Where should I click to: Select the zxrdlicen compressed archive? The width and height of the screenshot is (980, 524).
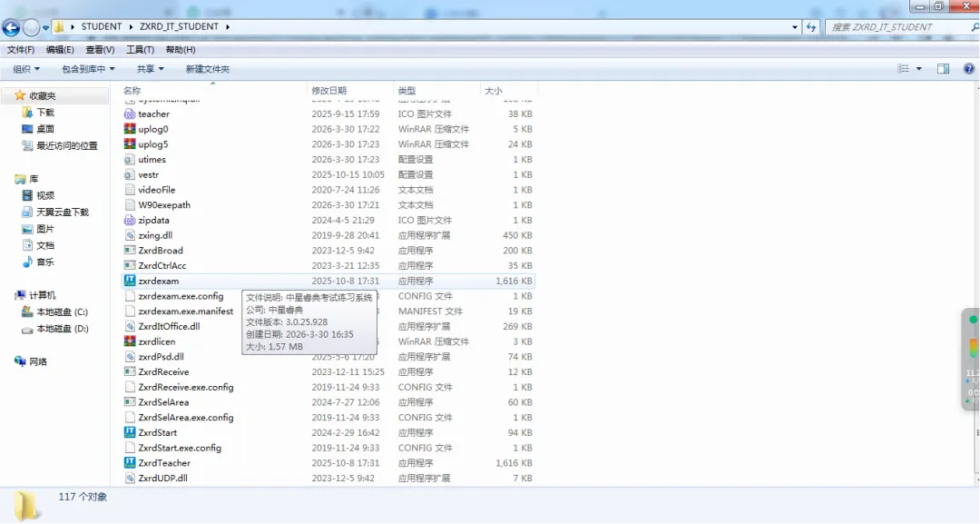[x=156, y=341]
